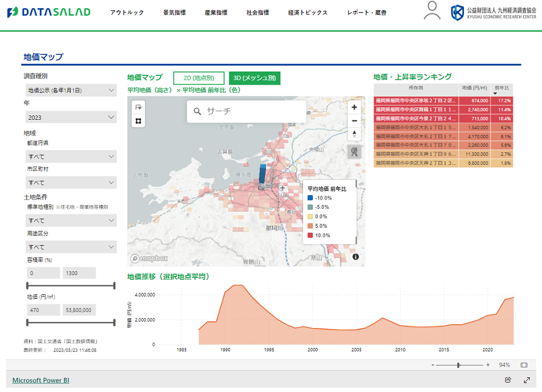Open the 調査種別 dropdown (地価公示)

point(71,90)
